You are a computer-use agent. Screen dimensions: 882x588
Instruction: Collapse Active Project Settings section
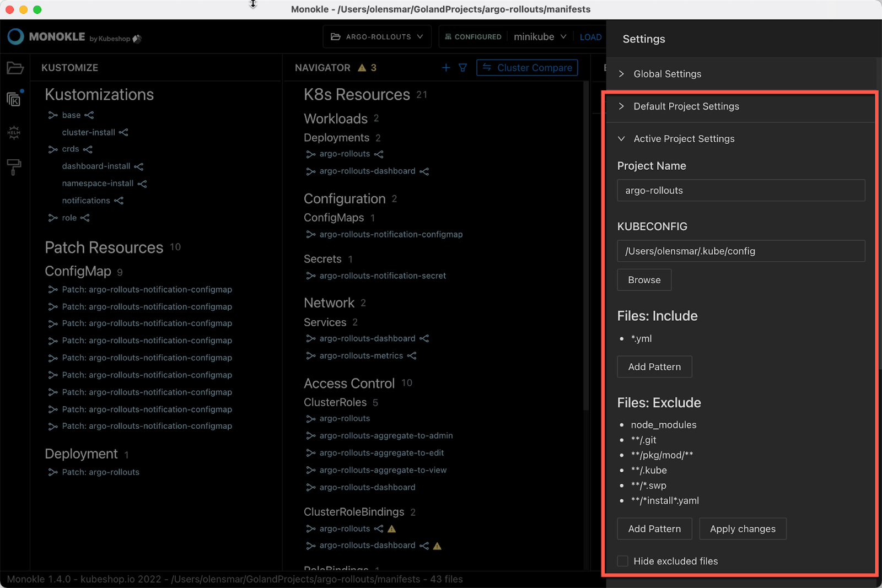[x=740, y=139]
